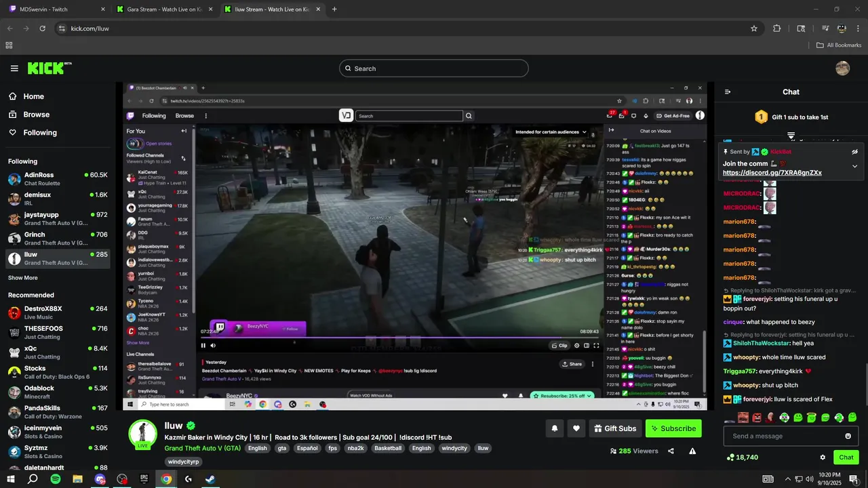Select the Español tag
868x488 pixels.
coord(307,448)
